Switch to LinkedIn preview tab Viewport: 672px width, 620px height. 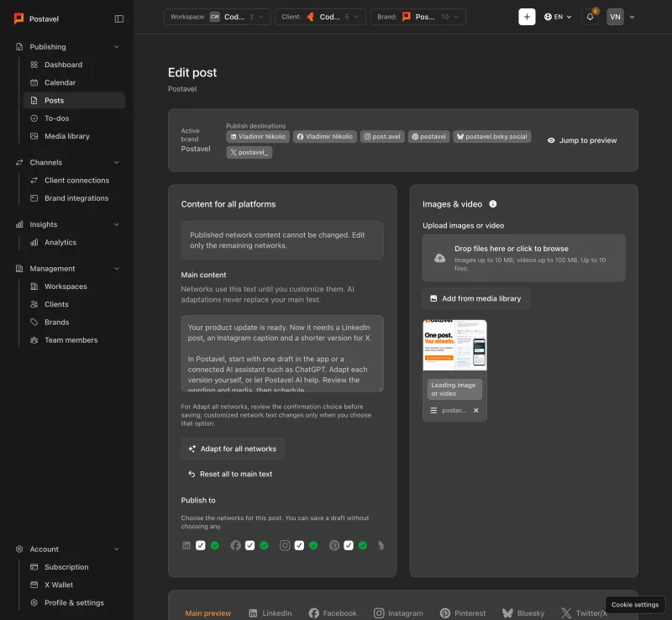coord(270,613)
